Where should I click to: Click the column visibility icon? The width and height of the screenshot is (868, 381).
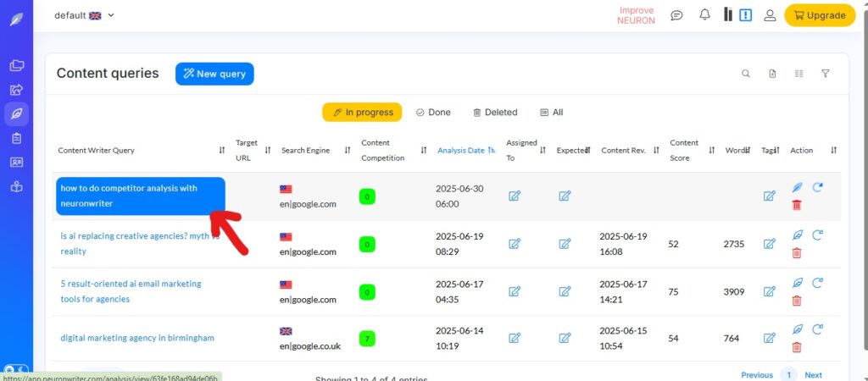pos(798,74)
